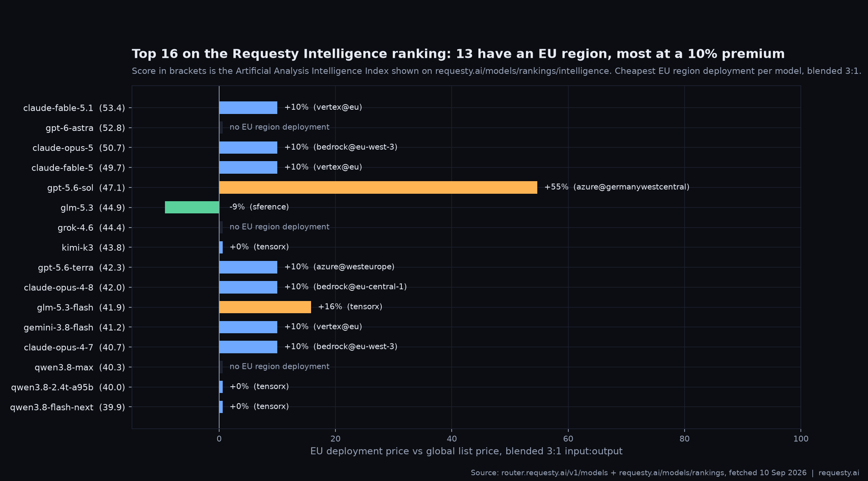Select the claude-opus-4-8 (42.0) row label

pos(75,287)
